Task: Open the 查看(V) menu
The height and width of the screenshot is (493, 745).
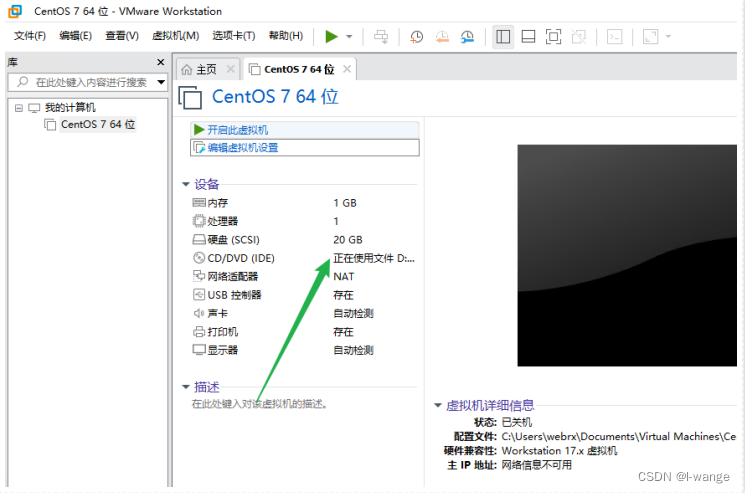Action: (x=122, y=36)
